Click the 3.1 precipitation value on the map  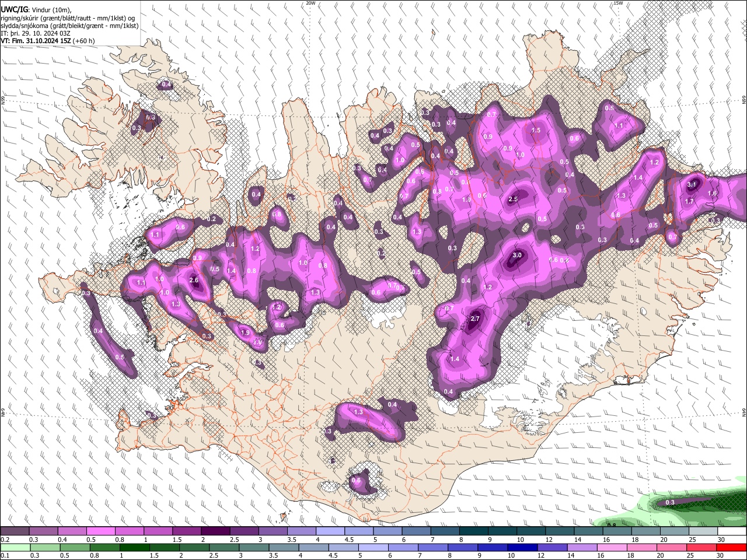tap(693, 184)
